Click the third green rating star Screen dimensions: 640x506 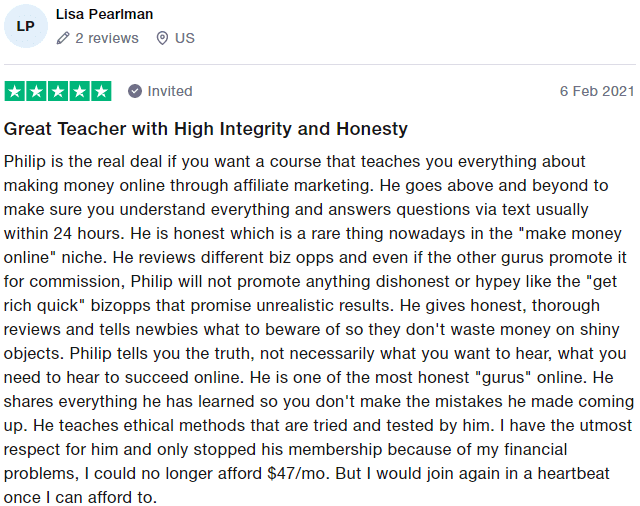(x=58, y=91)
